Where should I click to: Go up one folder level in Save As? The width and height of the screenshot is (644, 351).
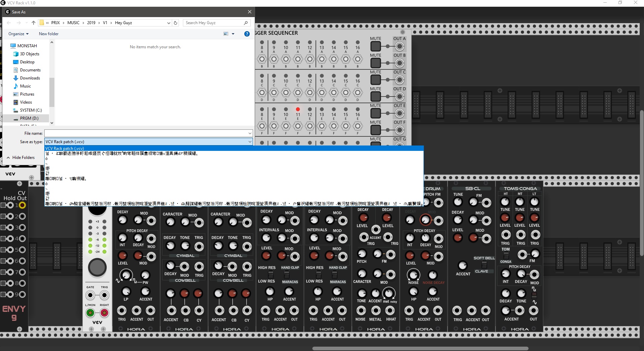[33, 23]
